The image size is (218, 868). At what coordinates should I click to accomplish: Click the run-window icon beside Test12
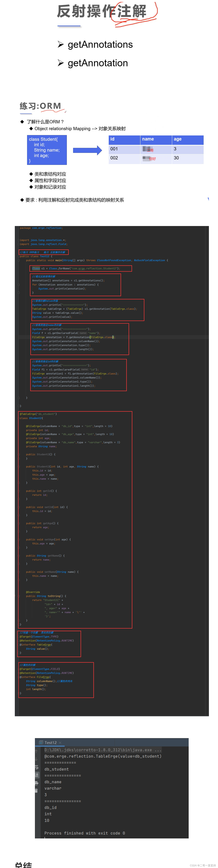pos(41,743)
